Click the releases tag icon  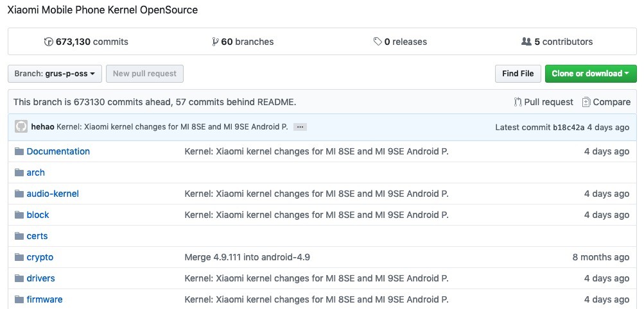[x=378, y=42]
